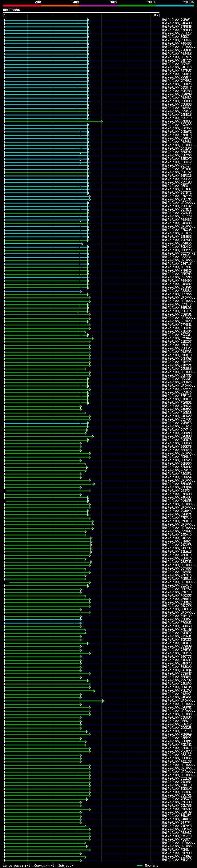Click the purple ~60% identity legend segment

(99, 6)
